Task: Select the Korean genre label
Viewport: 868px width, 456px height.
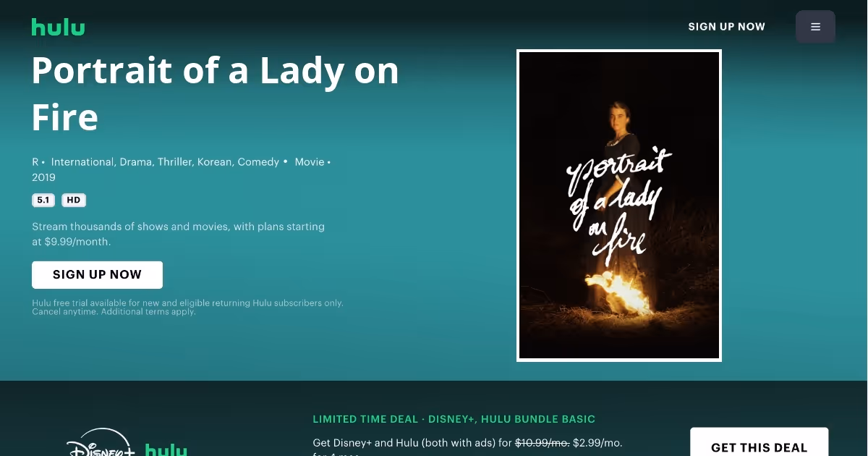Action: pyautogui.click(x=215, y=162)
